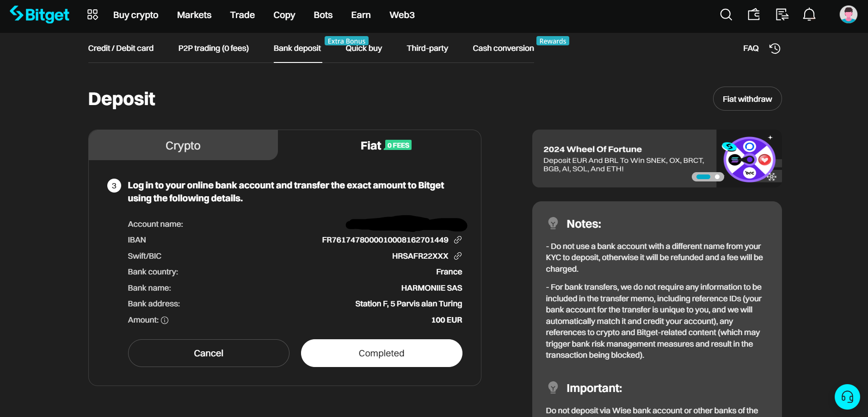
Task: Click the Completed button
Action: pos(382,353)
